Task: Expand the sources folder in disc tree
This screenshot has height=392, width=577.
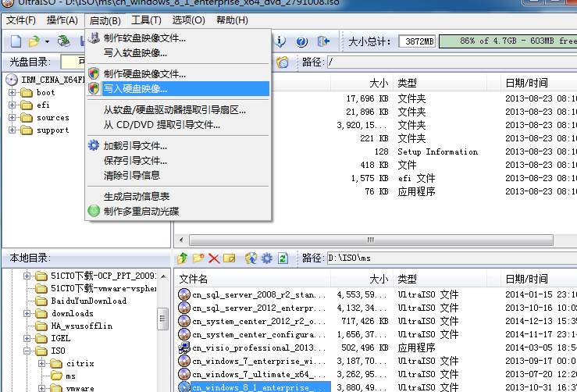Action: (x=12, y=117)
